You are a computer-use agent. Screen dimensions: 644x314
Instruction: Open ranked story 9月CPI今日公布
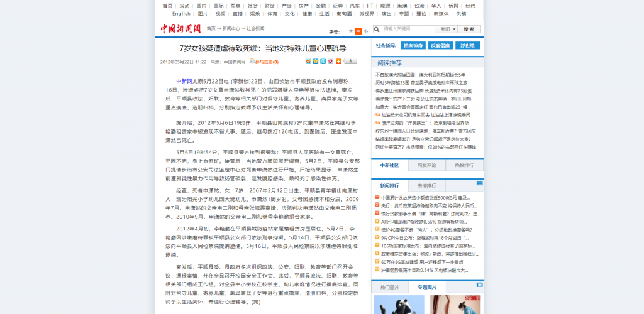tap(425, 237)
